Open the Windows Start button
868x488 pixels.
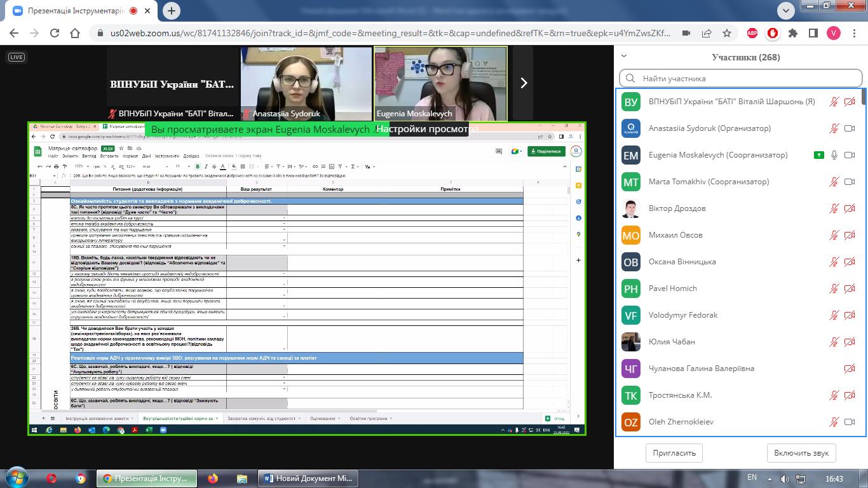click(15, 478)
